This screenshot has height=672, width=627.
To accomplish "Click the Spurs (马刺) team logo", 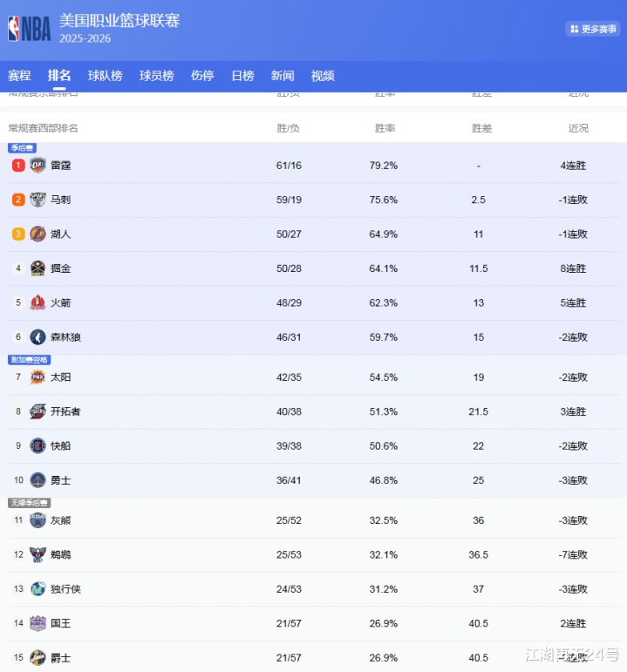I will tap(37, 200).
